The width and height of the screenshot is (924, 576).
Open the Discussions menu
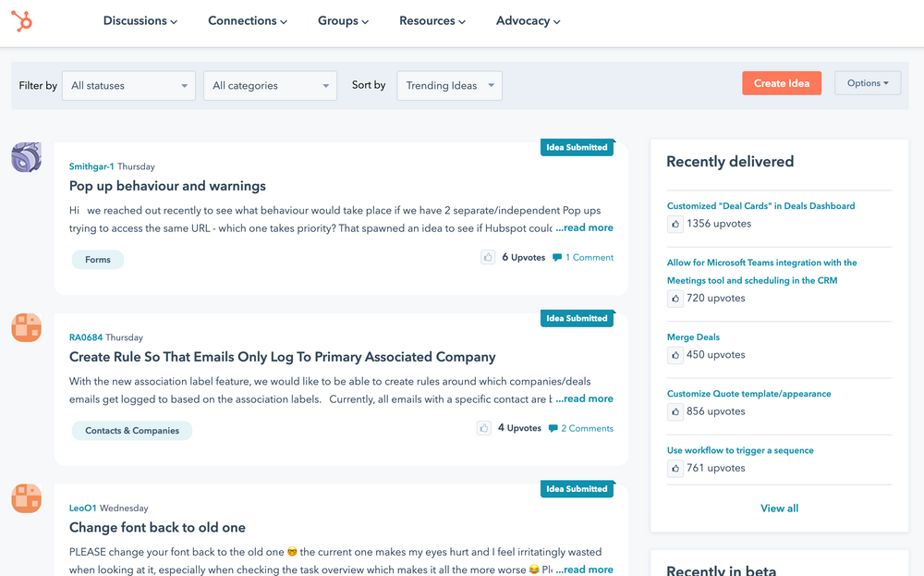[140, 20]
